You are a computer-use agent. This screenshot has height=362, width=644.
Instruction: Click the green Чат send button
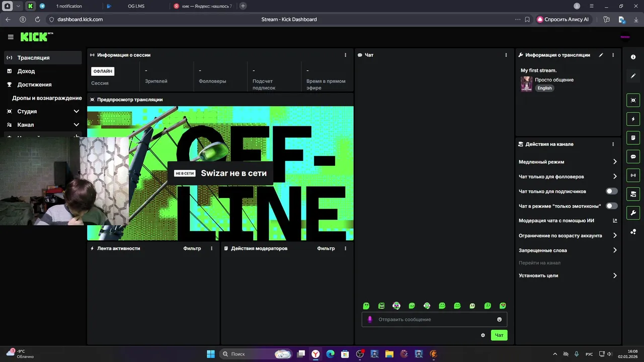tap(499, 335)
